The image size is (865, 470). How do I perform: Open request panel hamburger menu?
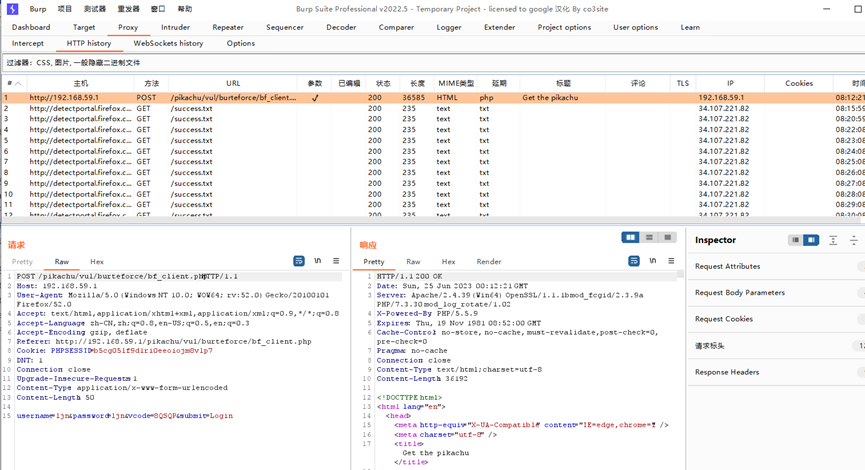coord(336,261)
